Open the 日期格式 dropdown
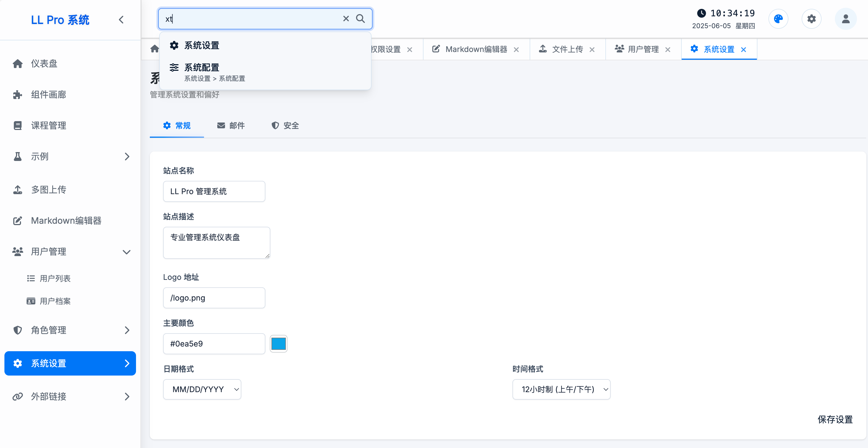The width and height of the screenshot is (868, 448). [x=202, y=389]
